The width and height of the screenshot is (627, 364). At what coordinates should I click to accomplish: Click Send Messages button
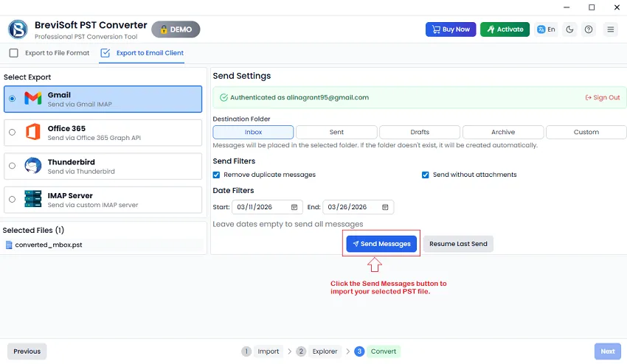(x=381, y=244)
